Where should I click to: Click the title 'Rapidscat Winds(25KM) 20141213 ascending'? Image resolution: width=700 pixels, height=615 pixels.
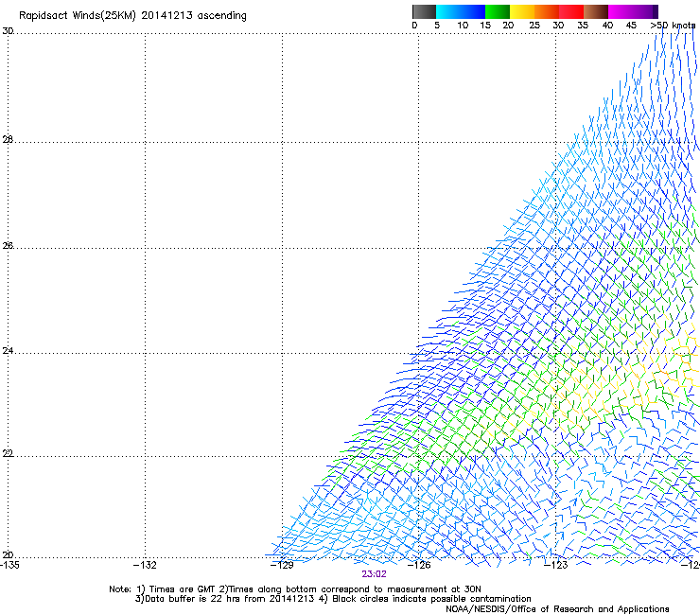(x=132, y=15)
